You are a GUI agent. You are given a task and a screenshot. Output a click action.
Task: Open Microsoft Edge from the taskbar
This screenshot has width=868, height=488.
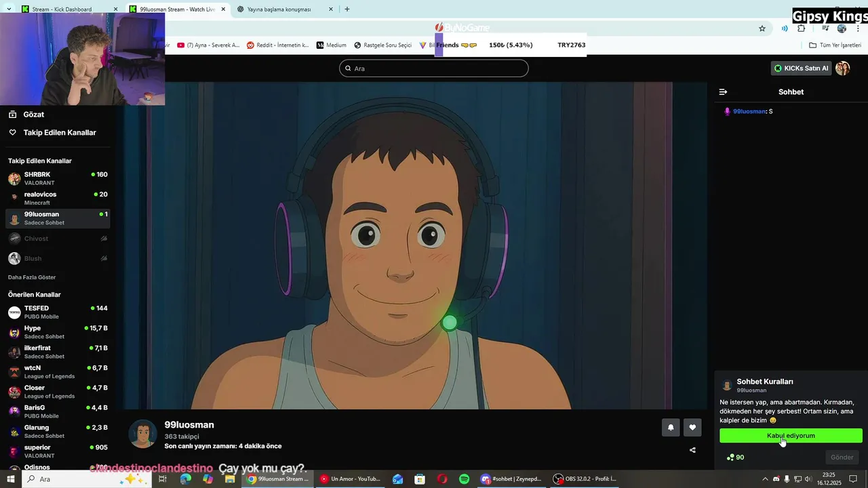(186, 479)
